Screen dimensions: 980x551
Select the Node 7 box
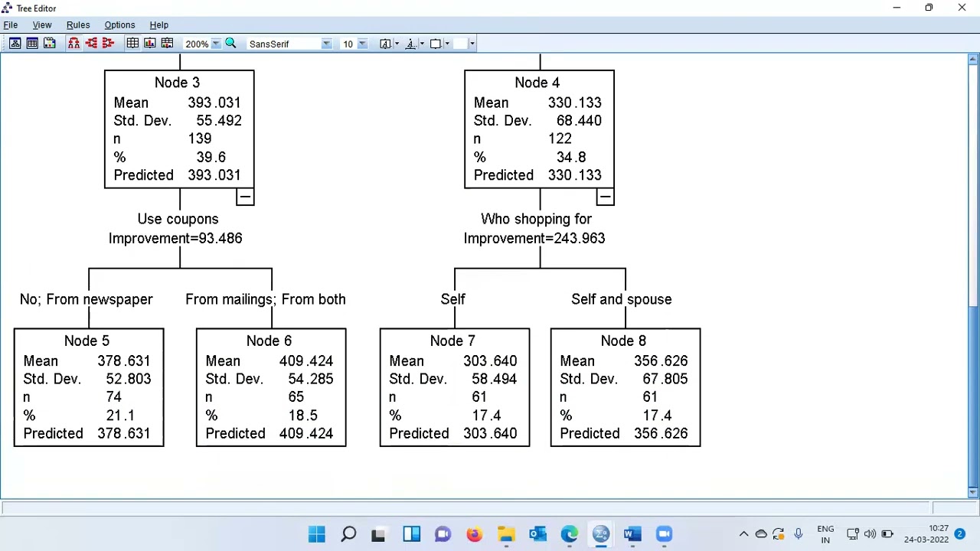(455, 387)
